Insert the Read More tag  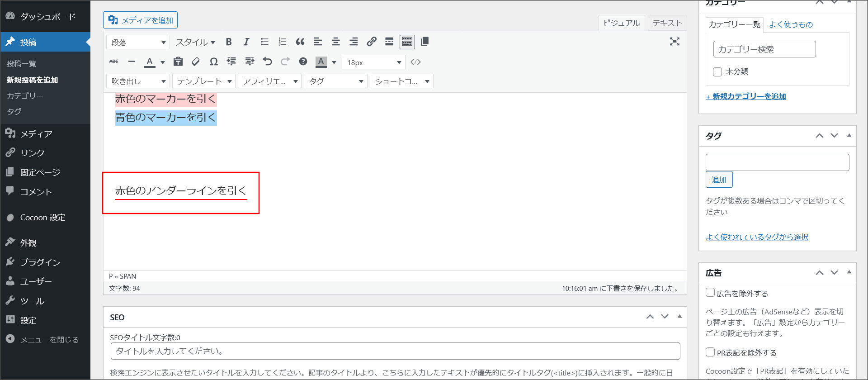pyautogui.click(x=389, y=42)
